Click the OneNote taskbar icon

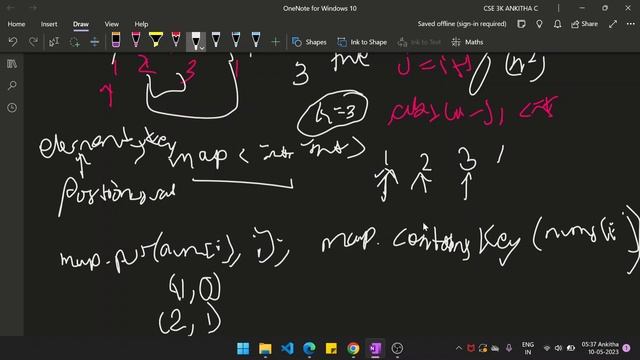[x=376, y=348]
